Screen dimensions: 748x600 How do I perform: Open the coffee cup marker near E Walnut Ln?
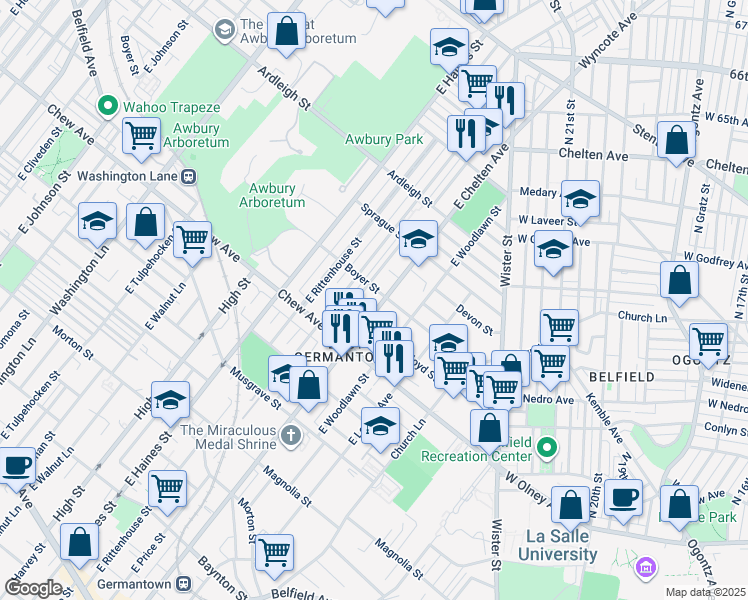point(18,466)
